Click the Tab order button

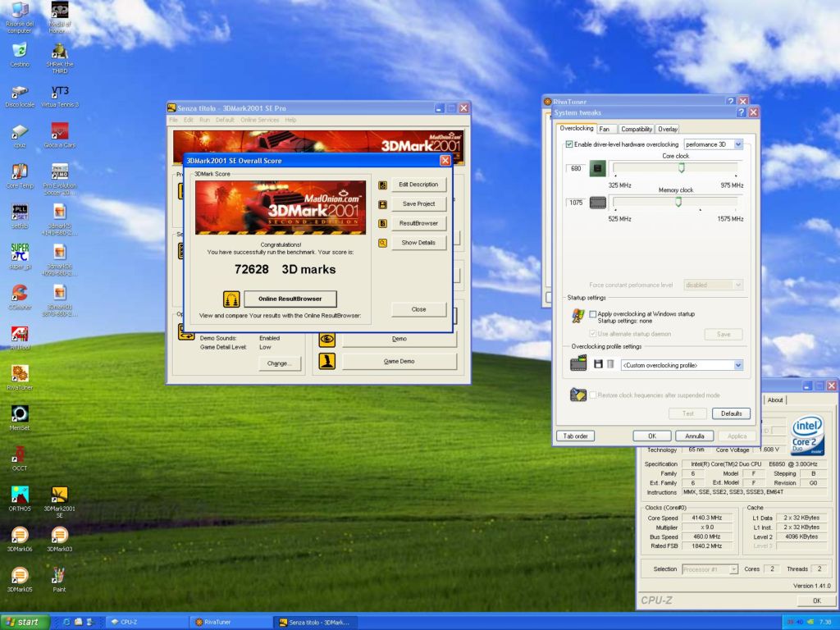point(575,436)
